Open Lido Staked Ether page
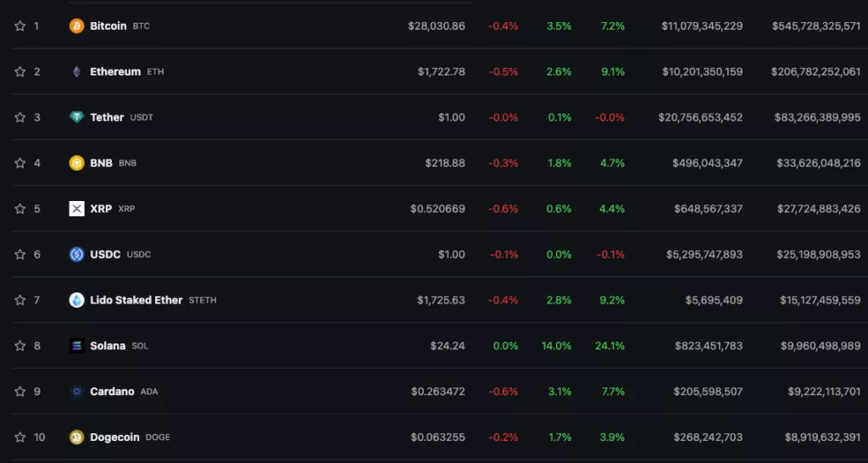Image resolution: width=868 pixels, height=463 pixels. [136, 300]
